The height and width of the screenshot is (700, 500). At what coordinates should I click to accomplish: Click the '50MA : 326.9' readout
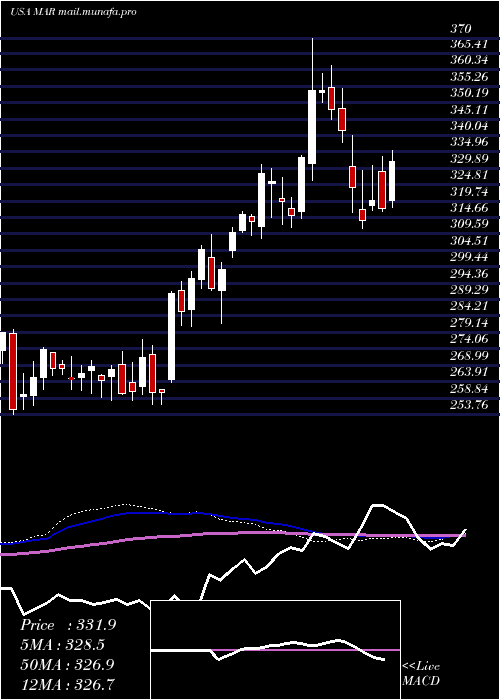(68, 664)
